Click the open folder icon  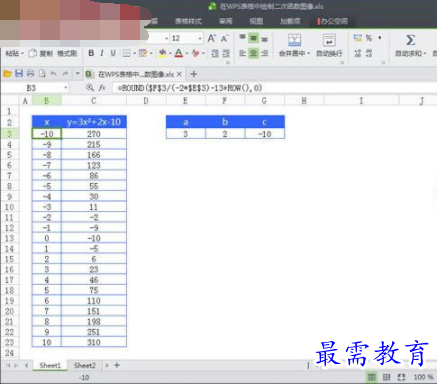[x=7, y=74]
